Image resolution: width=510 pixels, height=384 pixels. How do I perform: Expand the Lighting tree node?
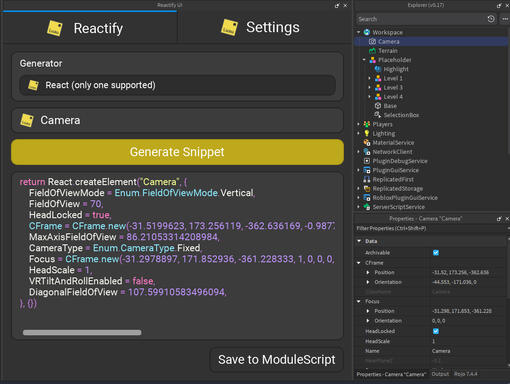pos(358,133)
